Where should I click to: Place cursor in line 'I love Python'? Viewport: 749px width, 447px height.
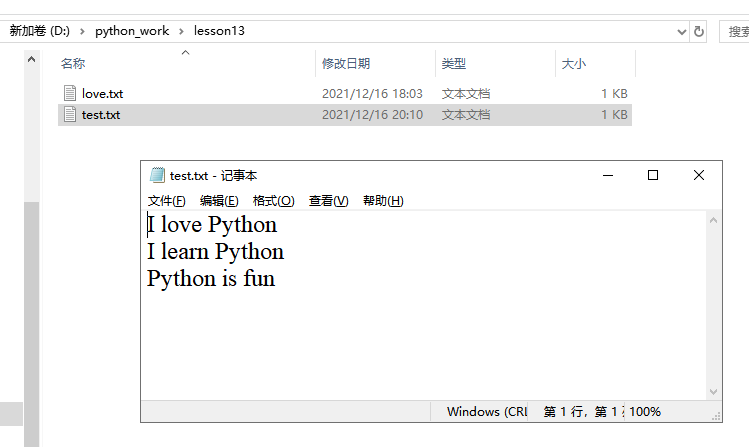coord(212,225)
